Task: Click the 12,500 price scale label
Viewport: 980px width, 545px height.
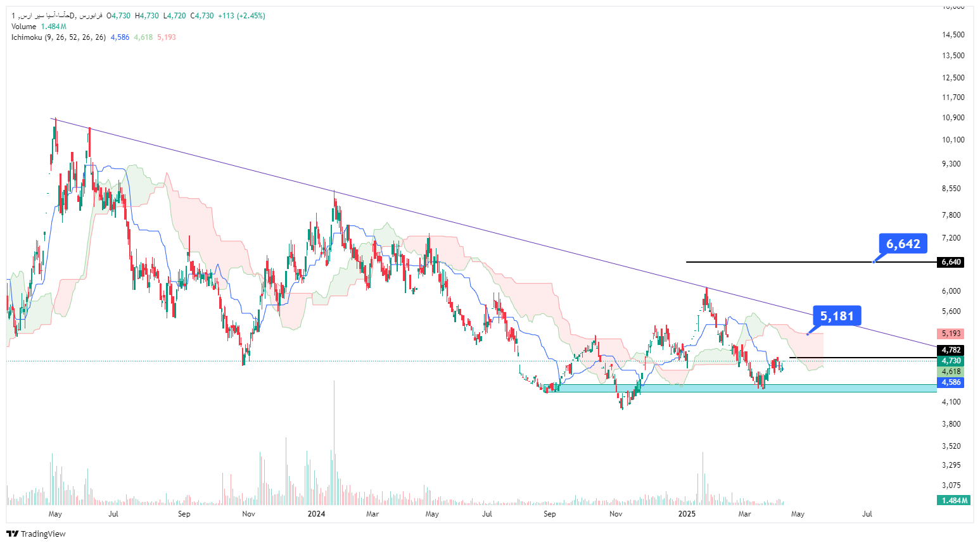Action: pos(953,78)
